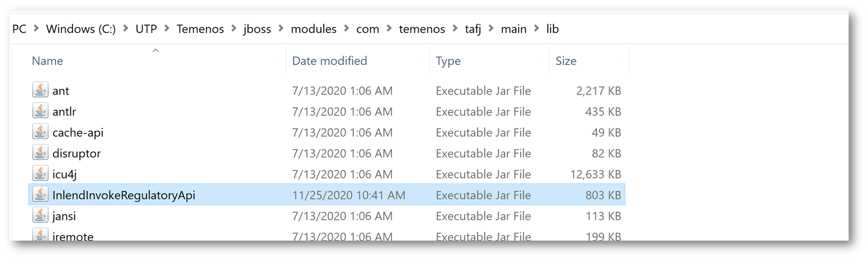Viewport: 868px width, 260px height.
Task: Expand the chevron after tafj breadcrumb
Action: 491,29
